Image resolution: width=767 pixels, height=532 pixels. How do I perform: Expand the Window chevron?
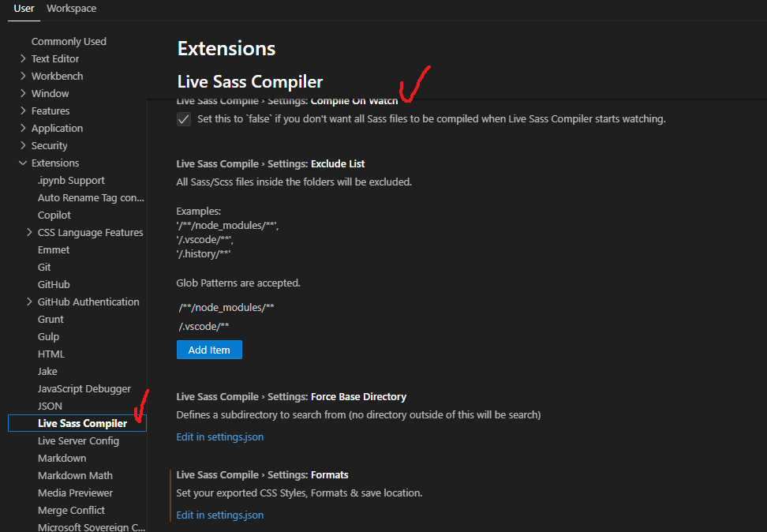point(23,93)
